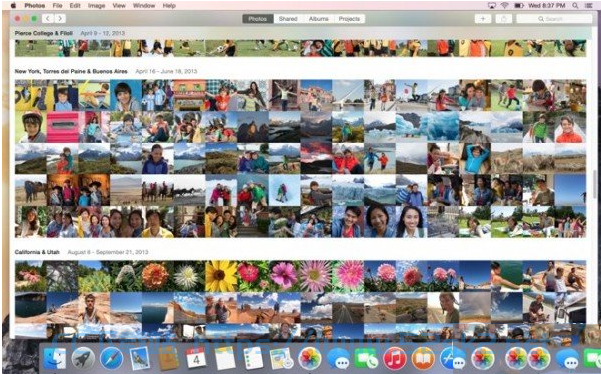Select the yellow sunflower photo thumbnail

click(x=221, y=276)
